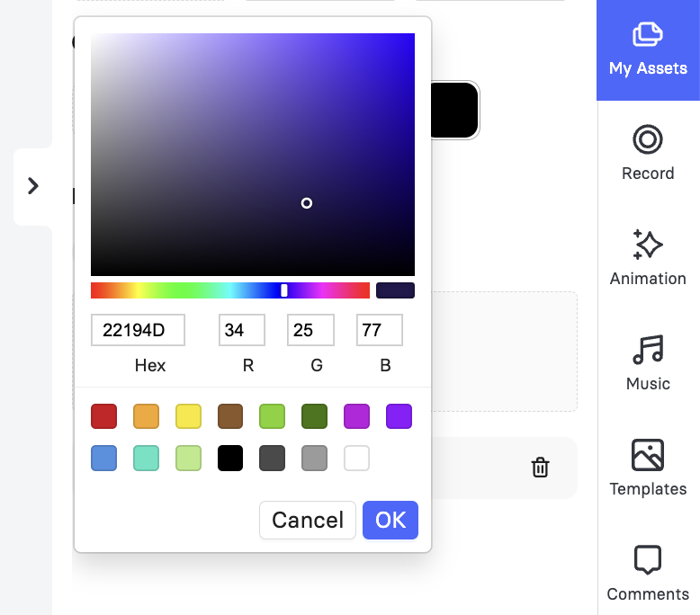Click the black color box behind the picker
The width and height of the screenshot is (700, 615).
click(x=454, y=111)
